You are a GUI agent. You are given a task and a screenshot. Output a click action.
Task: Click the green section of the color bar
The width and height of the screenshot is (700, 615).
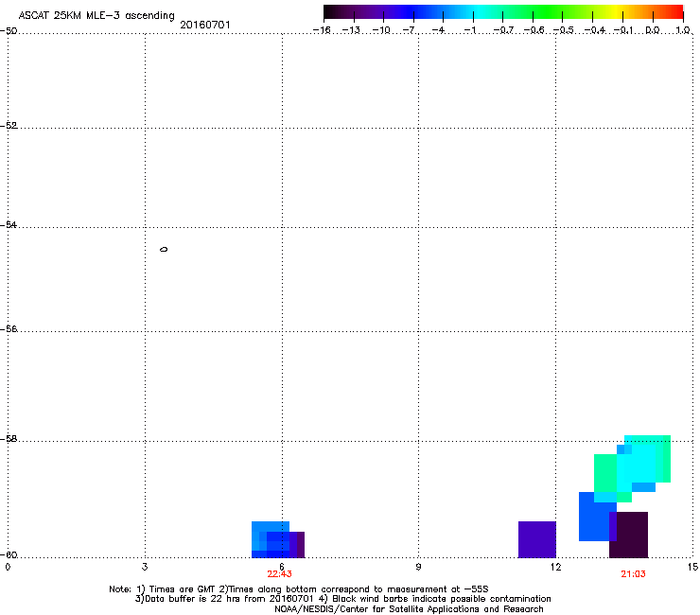click(547, 11)
